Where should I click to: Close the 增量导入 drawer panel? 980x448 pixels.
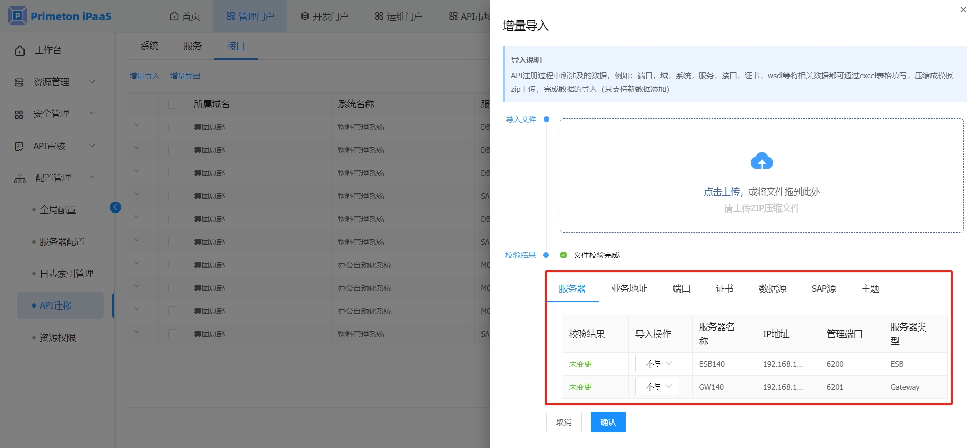coord(963,10)
